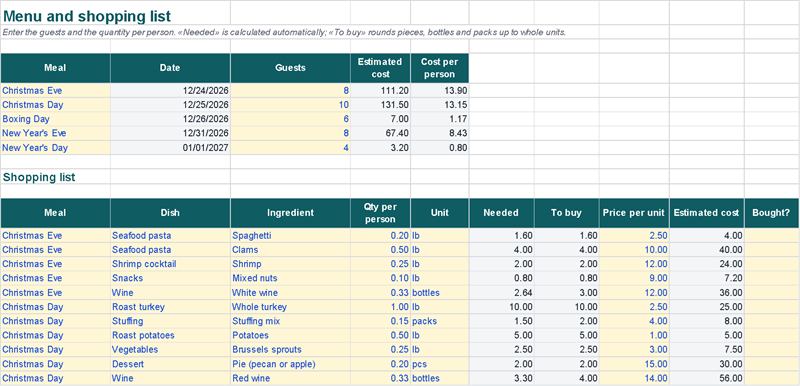This screenshot has width=800, height=386.
Task: Click the To buy column header
Action: point(566,213)
